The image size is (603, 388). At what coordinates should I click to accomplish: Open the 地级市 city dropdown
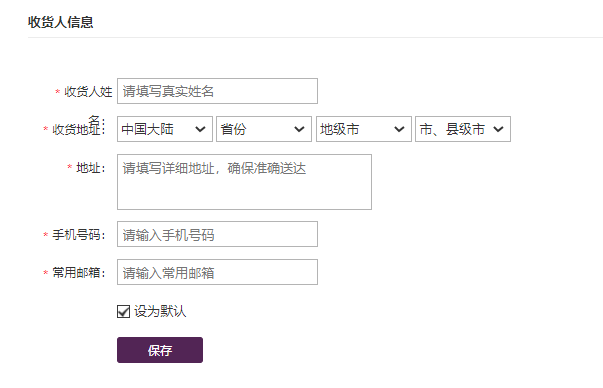pyautogui.click(x=364, y=129)
